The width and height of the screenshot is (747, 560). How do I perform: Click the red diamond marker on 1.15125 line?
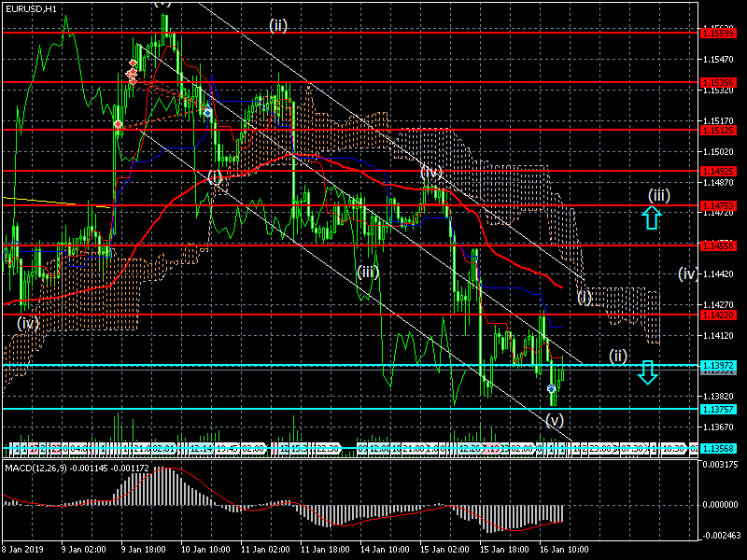click(118, 125)
